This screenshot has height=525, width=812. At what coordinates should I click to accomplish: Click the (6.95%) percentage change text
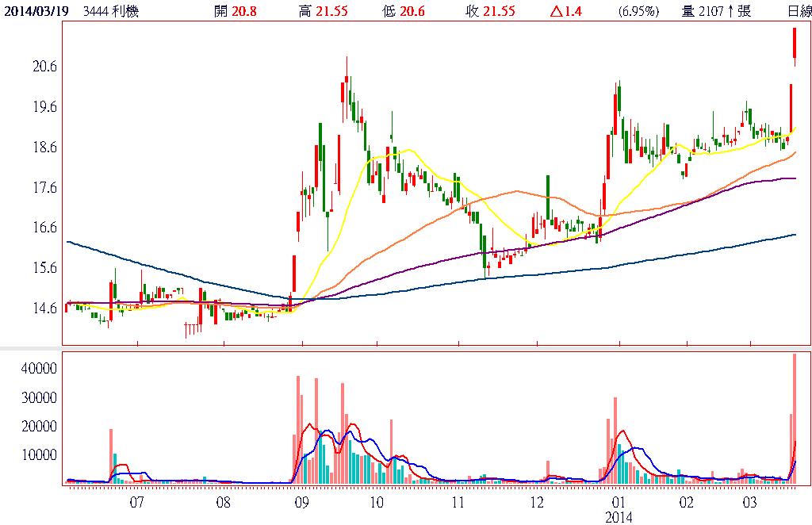[638, 10]
